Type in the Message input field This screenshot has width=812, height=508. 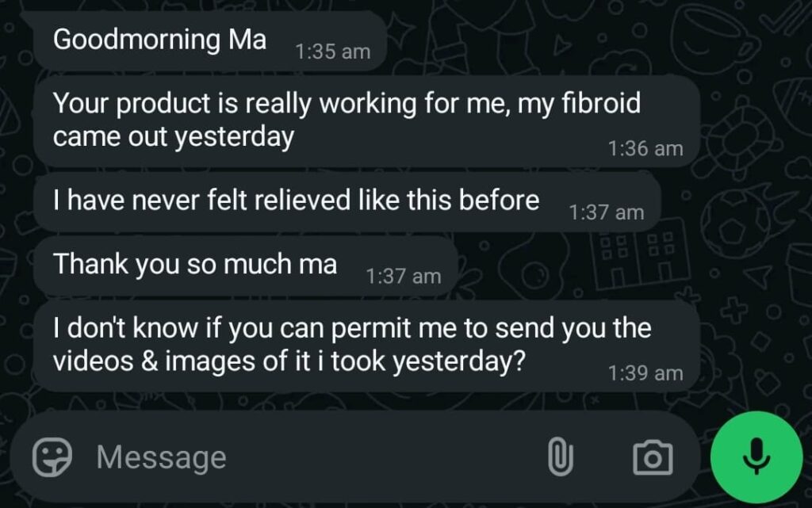[x=317, y=457]
